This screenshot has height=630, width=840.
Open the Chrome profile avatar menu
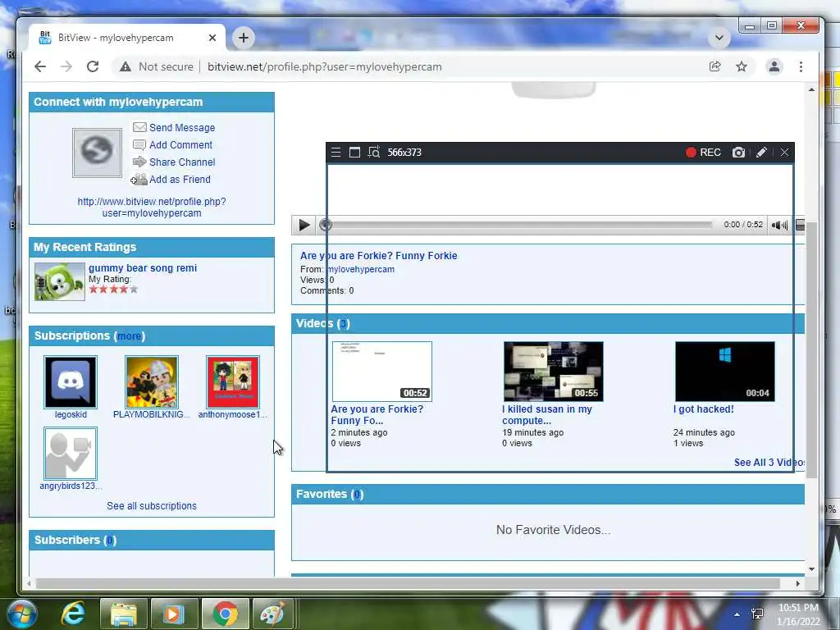(x=774, y=66)
